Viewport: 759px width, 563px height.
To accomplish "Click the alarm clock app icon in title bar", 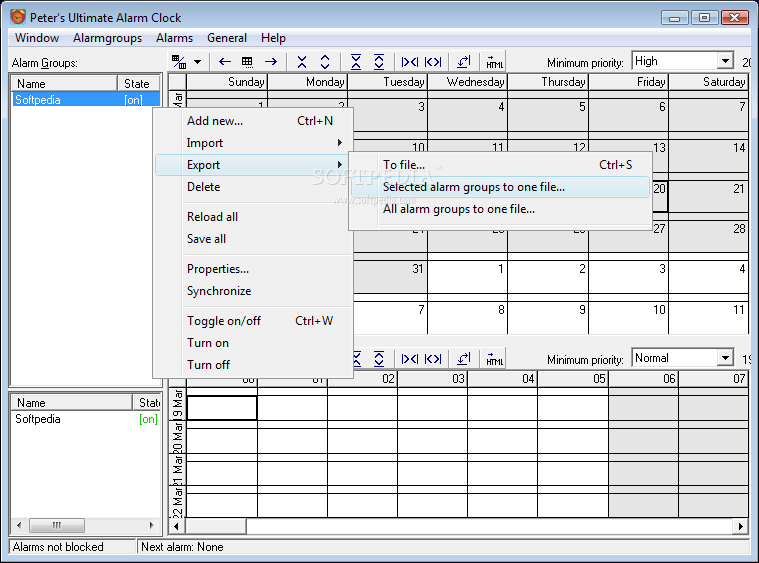I will pyautogui.click(x=18, y=17).
